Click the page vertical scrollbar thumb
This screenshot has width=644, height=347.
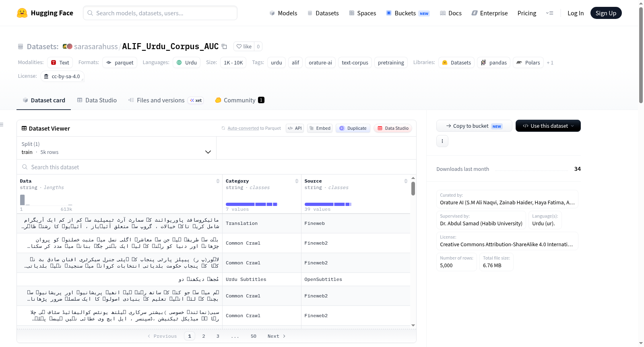tap(641, 55)
